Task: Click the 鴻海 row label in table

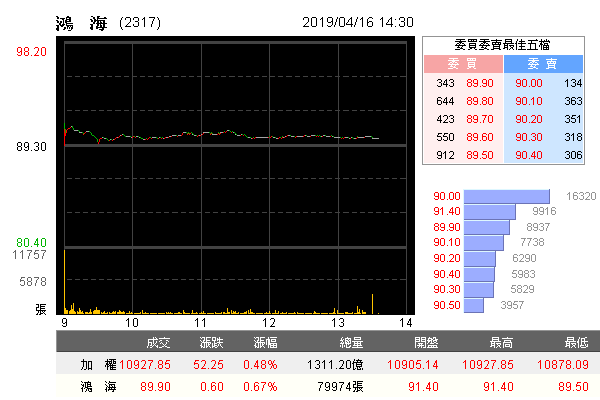Action: pos(98,387)
